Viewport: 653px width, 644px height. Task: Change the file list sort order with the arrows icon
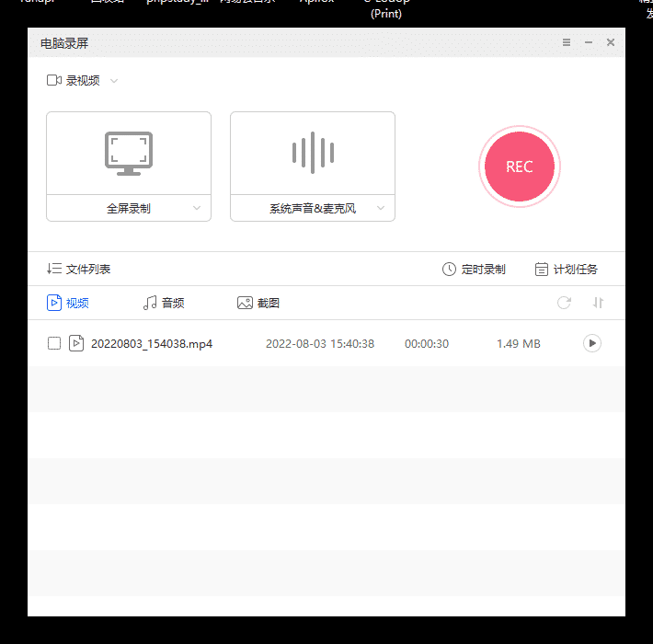click(x=598, y=303)
